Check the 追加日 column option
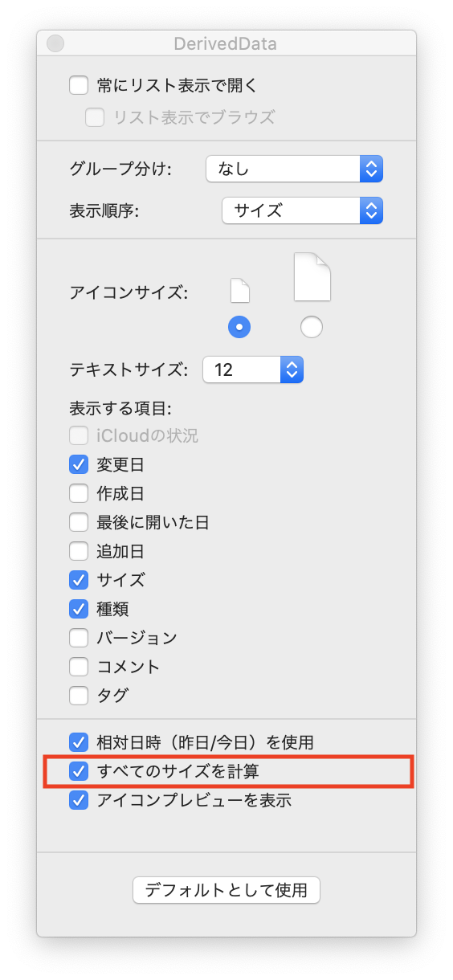The width and height of the screenshot is (453, 980). point(79,551)
